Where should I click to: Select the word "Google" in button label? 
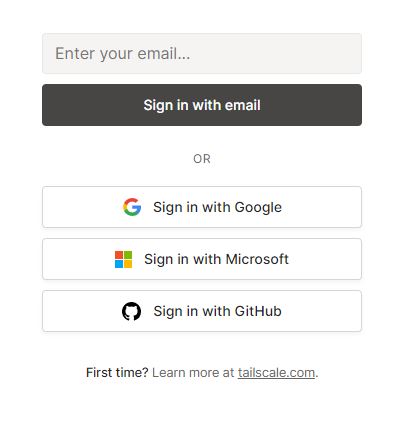click(x=258, y=207)
